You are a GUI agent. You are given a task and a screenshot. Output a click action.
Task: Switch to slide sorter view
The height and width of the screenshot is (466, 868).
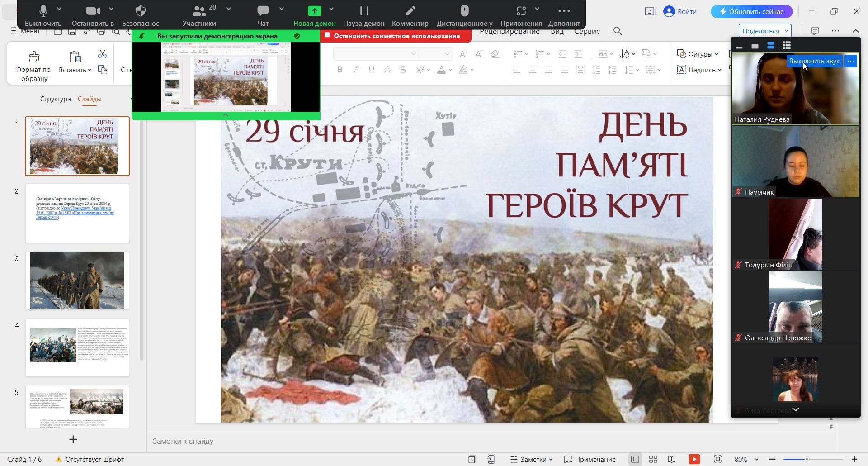pyautogui.click(x=653, y=460)
